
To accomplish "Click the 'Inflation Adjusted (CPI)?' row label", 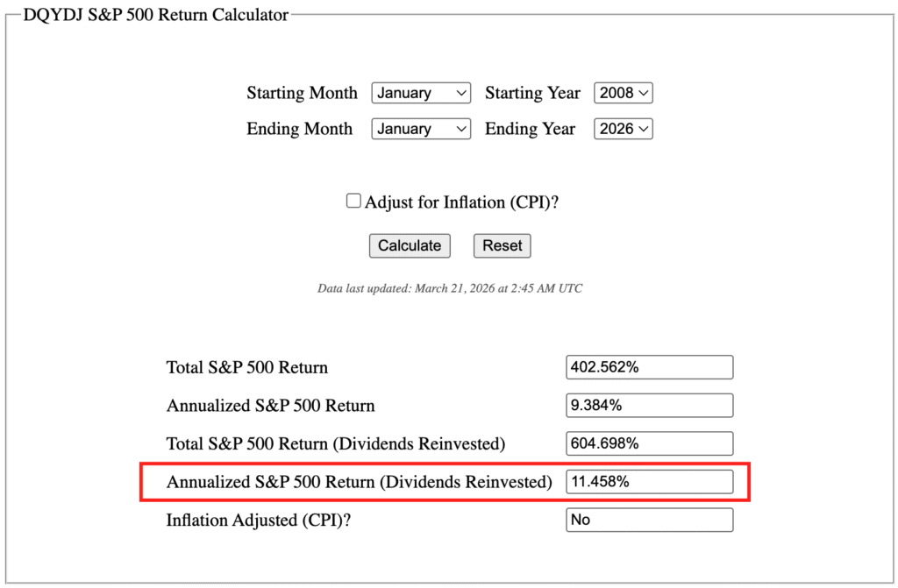I will pos(263,520).
